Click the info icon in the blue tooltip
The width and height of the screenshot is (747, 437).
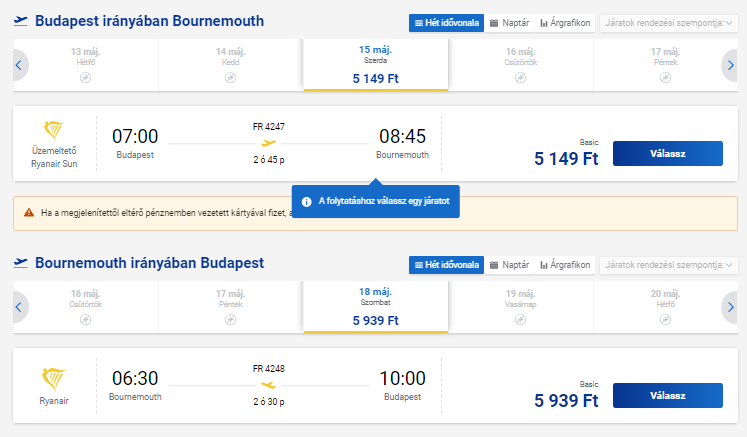(307, 202)
